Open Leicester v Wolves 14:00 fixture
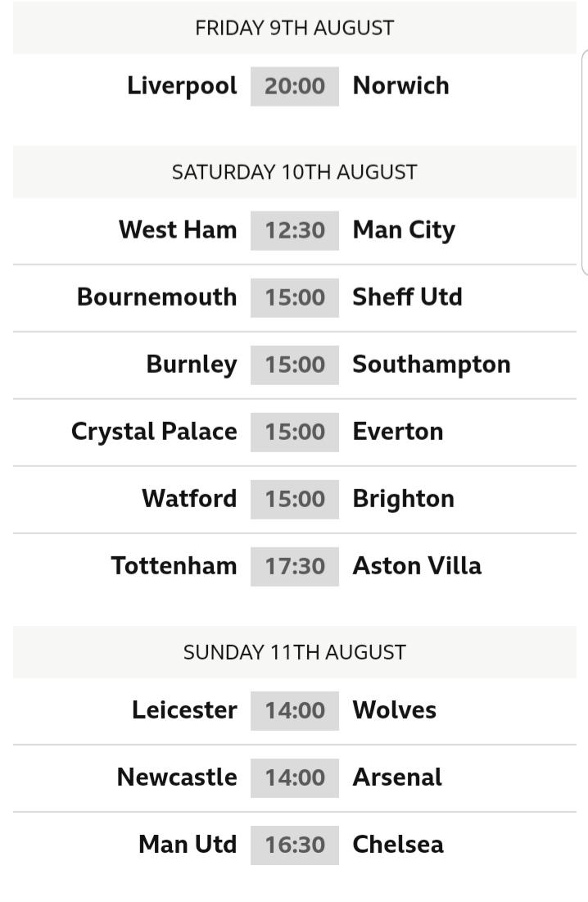Viewport: 588px width, 902px height. [294, 710]
